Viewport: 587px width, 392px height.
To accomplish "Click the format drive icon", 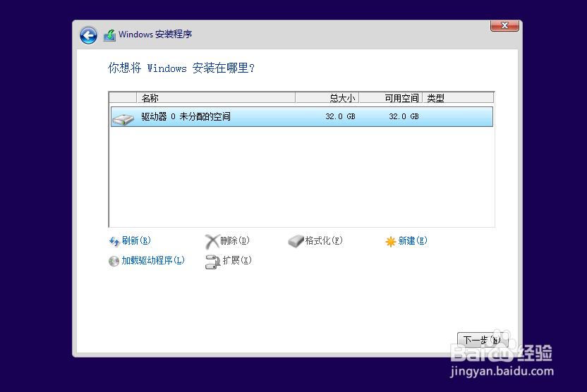I will tap(296, 241).
